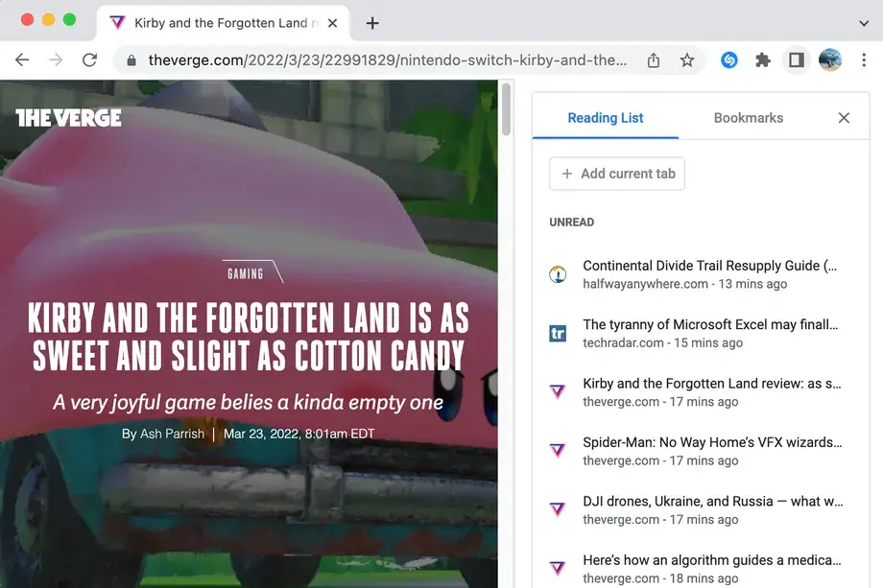Open the Shazam extension icon
The width and height of the screenshot is (883, 588).
[729, 60]
